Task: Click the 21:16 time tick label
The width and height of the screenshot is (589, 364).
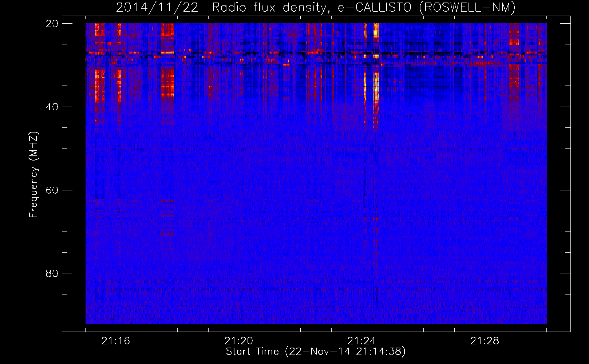Action: click(116, 341)
